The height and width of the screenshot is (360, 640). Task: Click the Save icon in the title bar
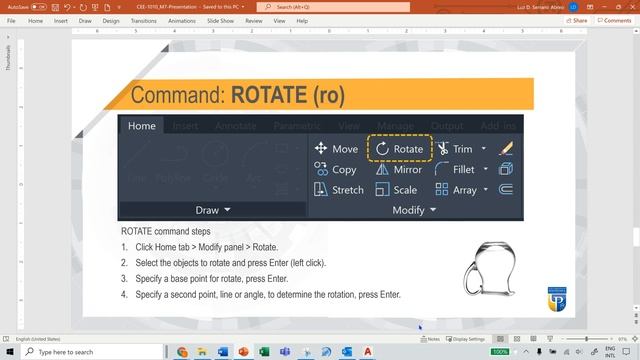click(x=56, y=7)
